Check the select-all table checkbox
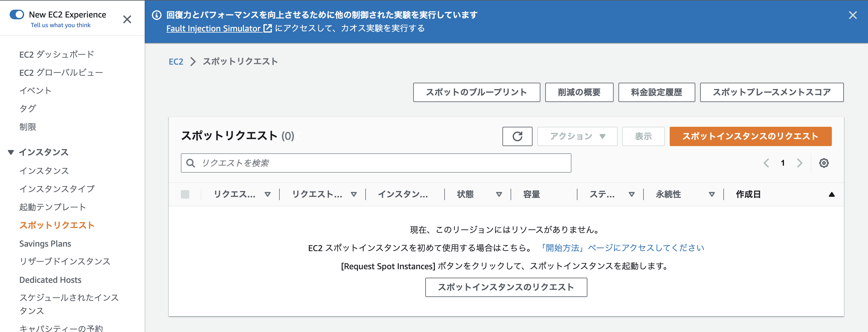 (x=185, y=195)
